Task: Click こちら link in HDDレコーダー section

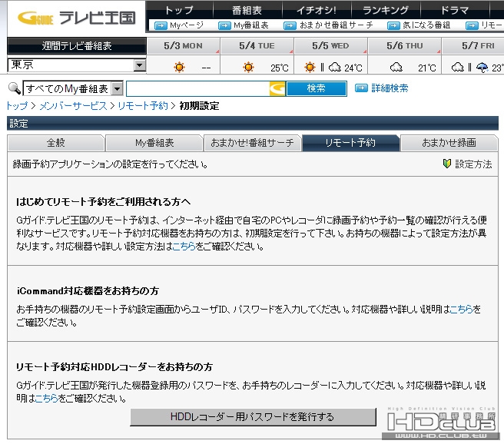Action: pos(46,399)
